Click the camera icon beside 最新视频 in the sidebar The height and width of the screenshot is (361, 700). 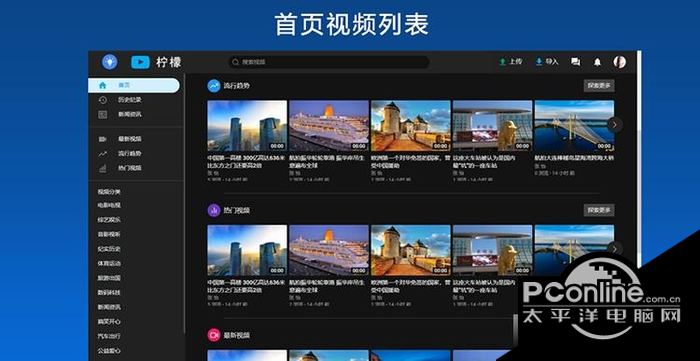click(103, 139)
